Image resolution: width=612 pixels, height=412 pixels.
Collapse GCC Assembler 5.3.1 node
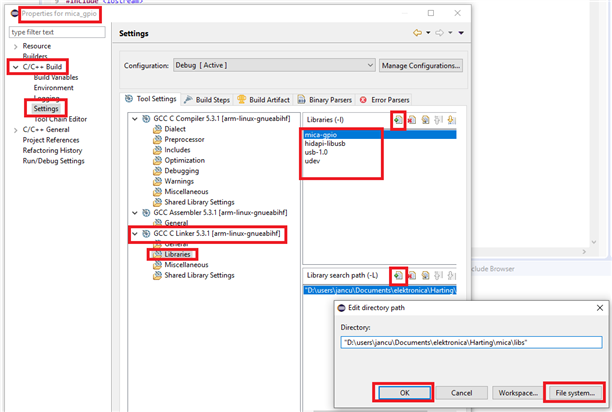(x=135, y=213)
